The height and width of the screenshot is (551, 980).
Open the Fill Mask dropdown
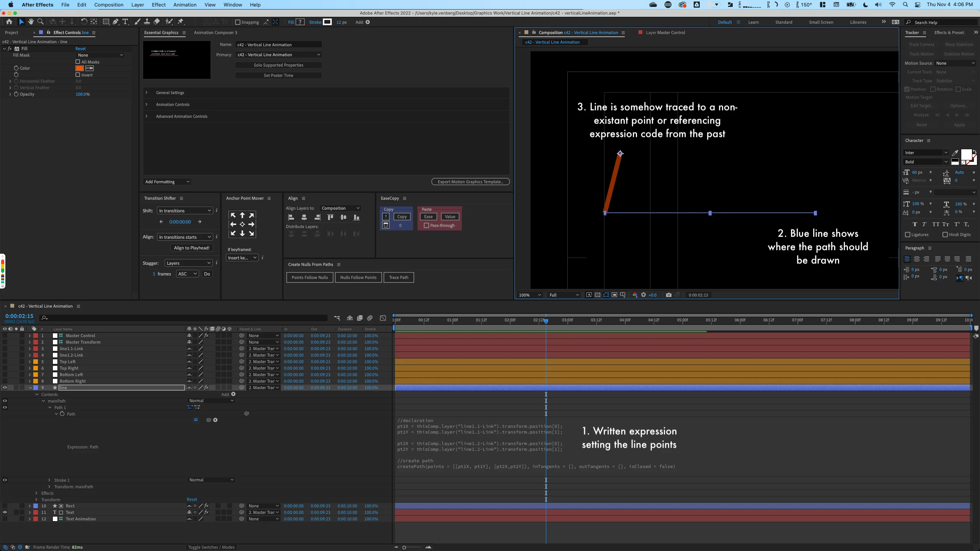coord(100,55)
